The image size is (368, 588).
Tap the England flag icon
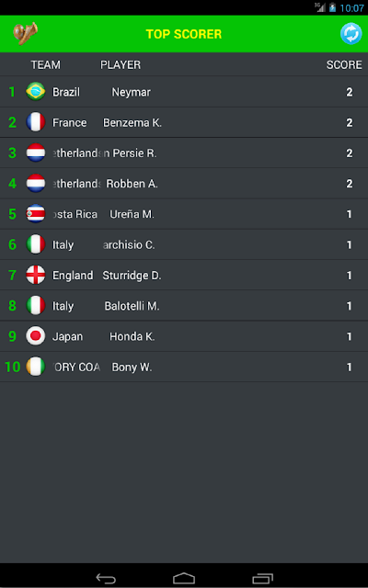point(36,275)
